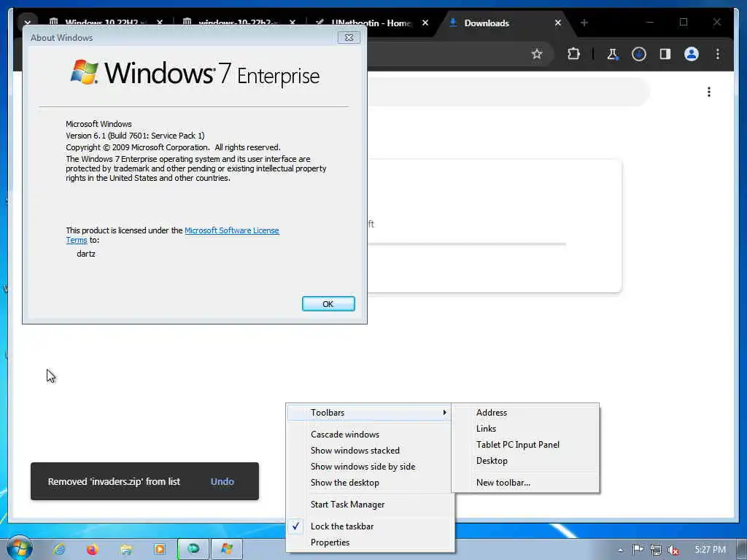747x560 pixels.
Task: Open the Chrome downloads toolbar icon
Action: 639,54
